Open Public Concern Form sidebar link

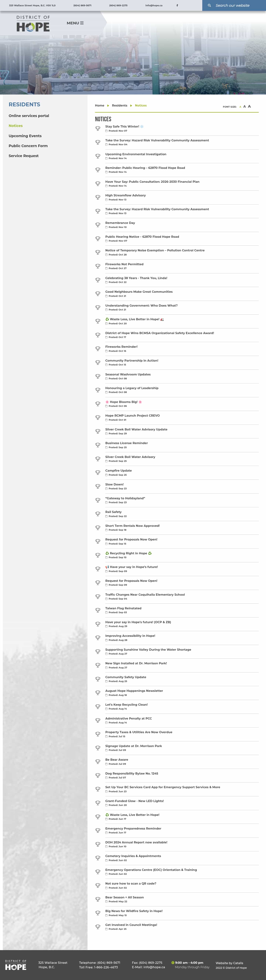[28, 146]
